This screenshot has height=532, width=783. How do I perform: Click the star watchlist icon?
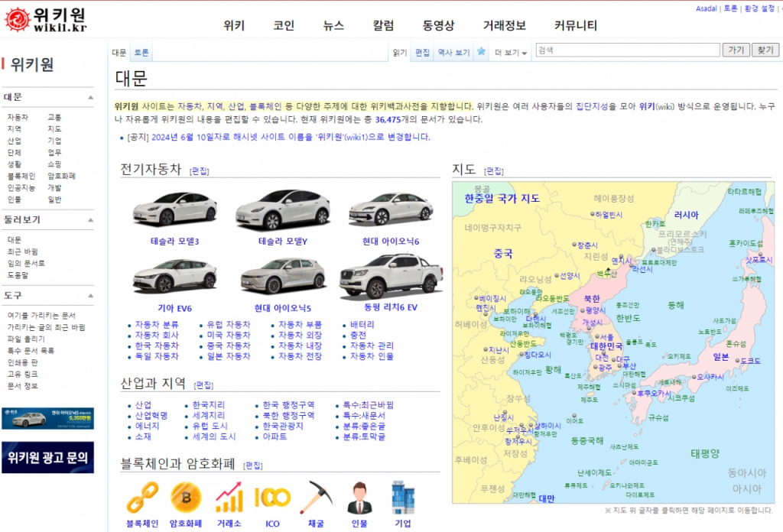[x=482, y=51]
